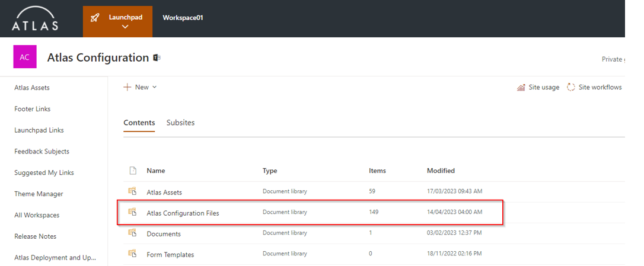Open Atlas Configuration Files library
This screenshot has height=266, width=644.
[183, 213]
